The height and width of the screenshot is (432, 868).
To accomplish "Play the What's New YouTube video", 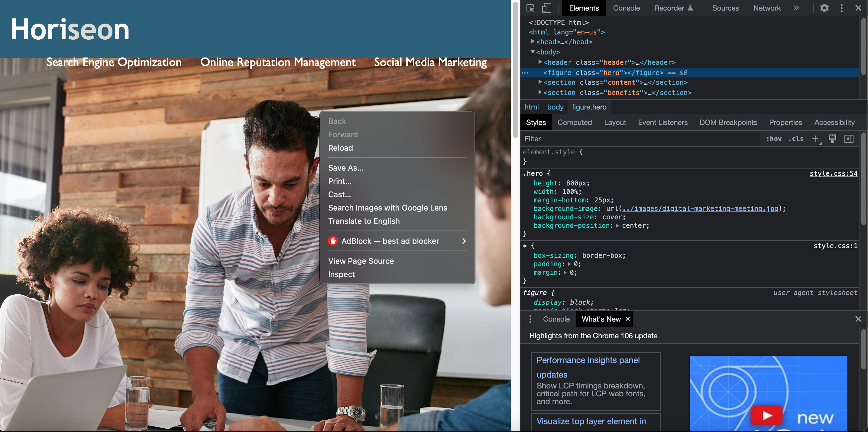I will [766, 415].
